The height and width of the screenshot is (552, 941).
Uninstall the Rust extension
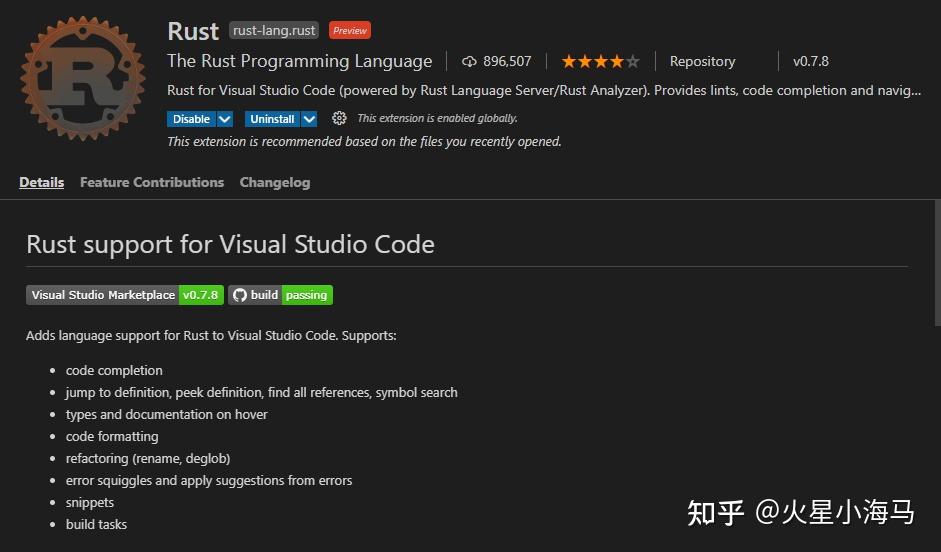click(272, 119)
